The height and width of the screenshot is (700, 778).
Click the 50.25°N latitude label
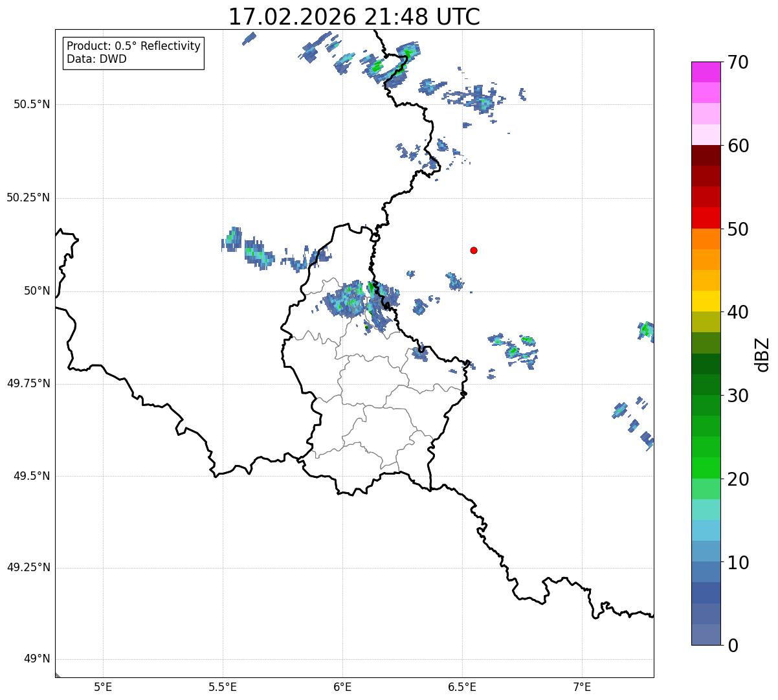(x=28, y=198)
